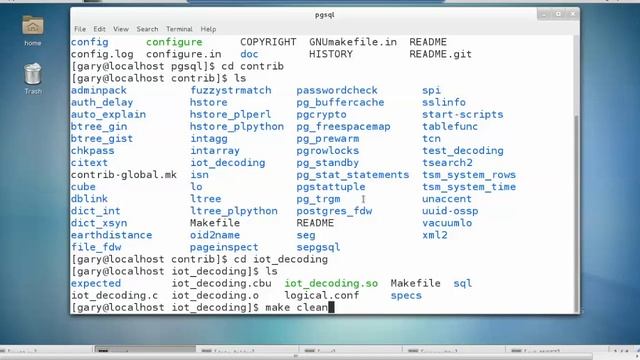The image size is (640, 360).
Task: Click 'postgres_fdw' directory name
Action: point(334,211)
